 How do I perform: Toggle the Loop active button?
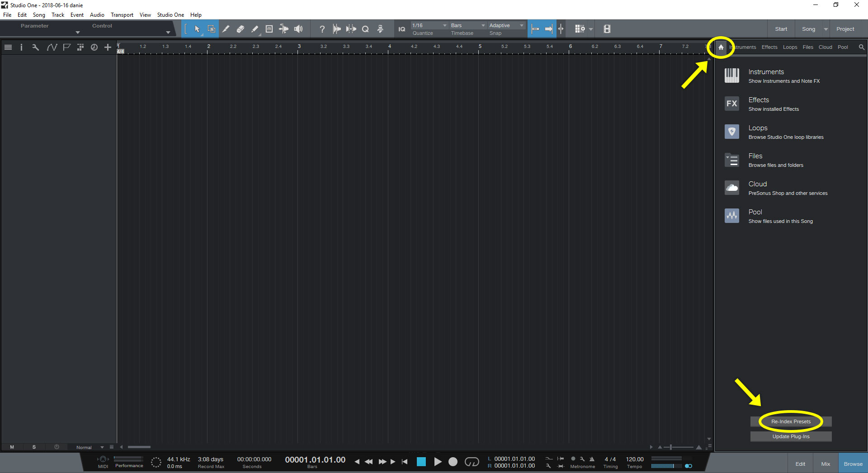tap(472, 462)
